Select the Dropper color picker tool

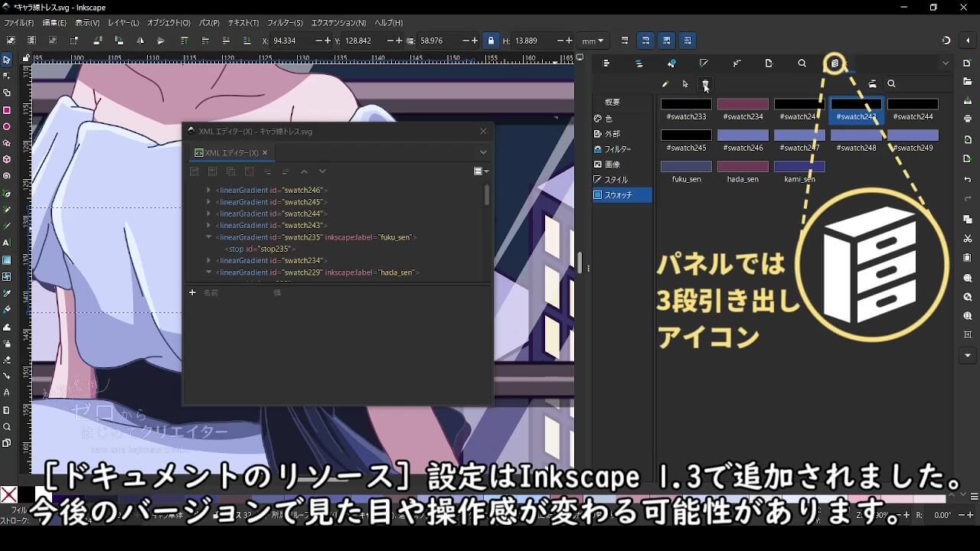click(x=6, y=293)
